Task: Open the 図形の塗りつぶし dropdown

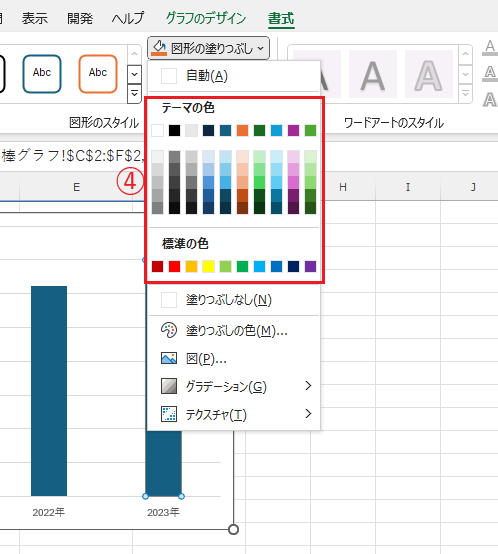Action: 208,48
